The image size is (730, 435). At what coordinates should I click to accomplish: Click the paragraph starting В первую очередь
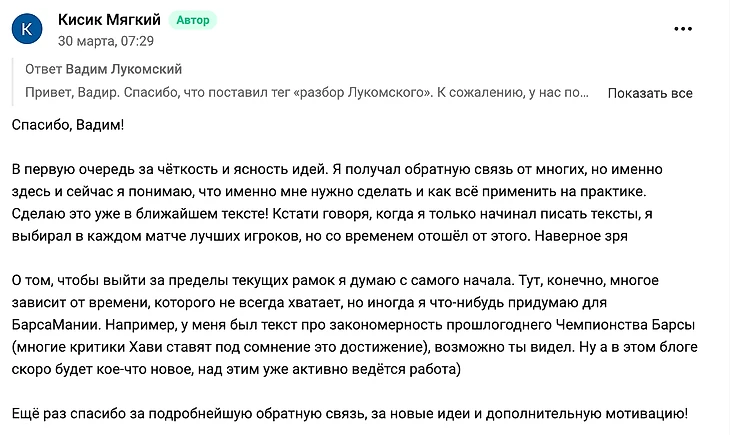pos(337,203)
